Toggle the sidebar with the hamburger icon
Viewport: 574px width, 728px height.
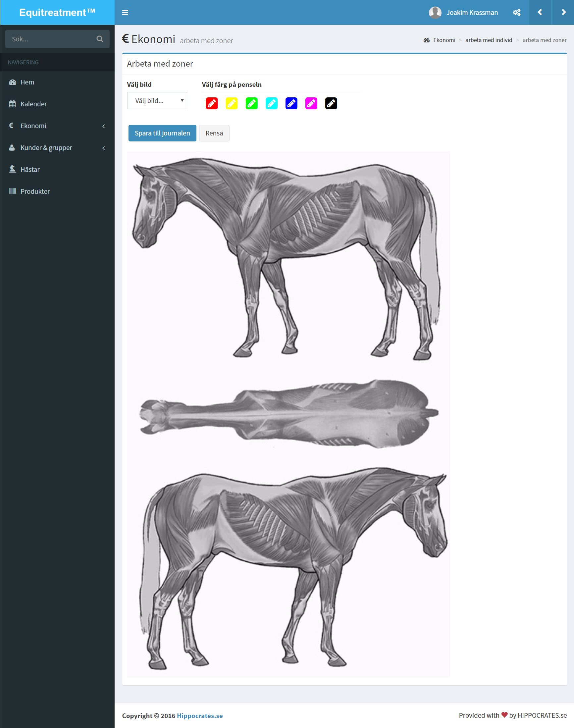point(125,13)
